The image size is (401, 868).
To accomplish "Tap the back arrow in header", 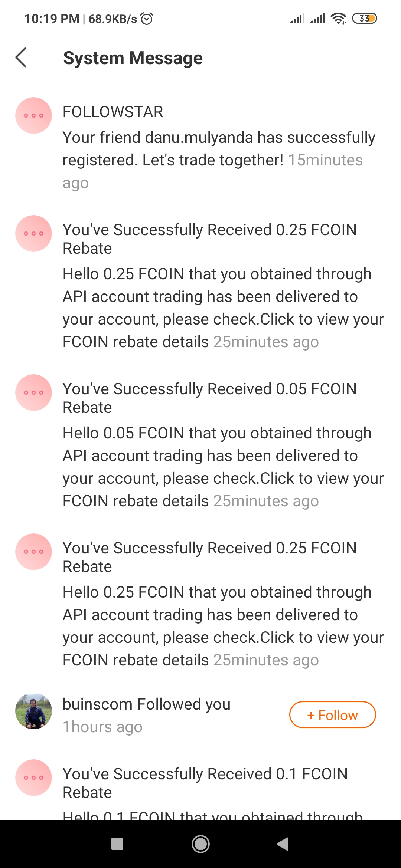I will pyautogui.click(x=21, y=57).
